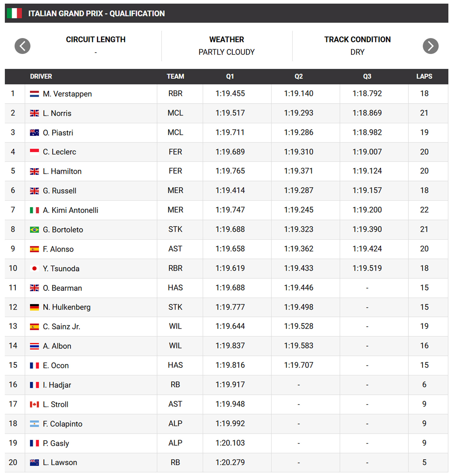The width and height of the screenshot is (452, 476).
Task: Click the Dutch flag beside M. Verstappen
Action: pos(34,94)
